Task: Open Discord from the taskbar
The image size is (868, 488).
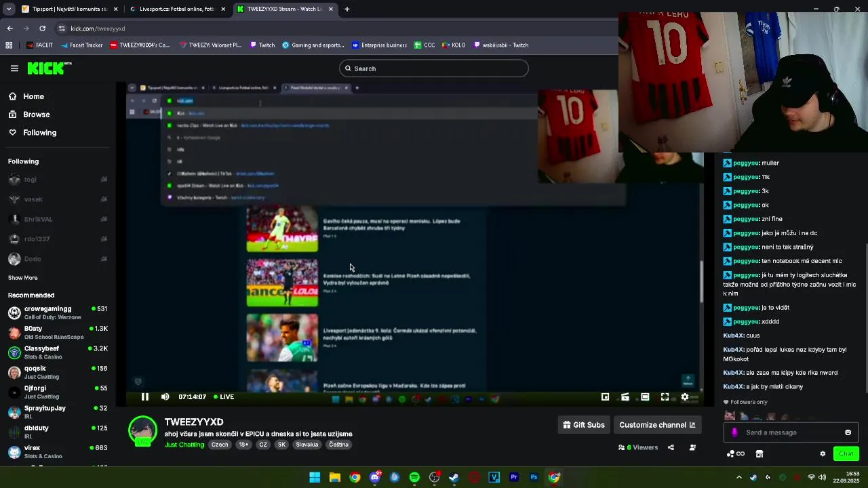Action: (375, 477)
